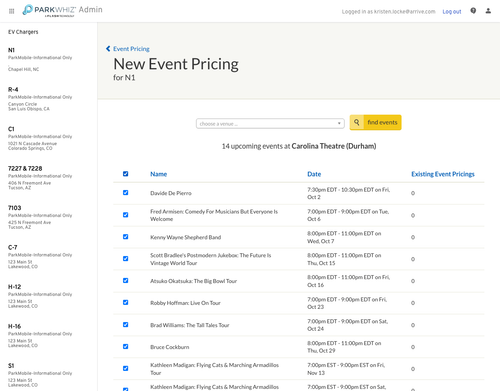The width and height of the screenshot is (500, 391).
Task: Select the H-12 location in sidebar
Action: tap(40, 296)
